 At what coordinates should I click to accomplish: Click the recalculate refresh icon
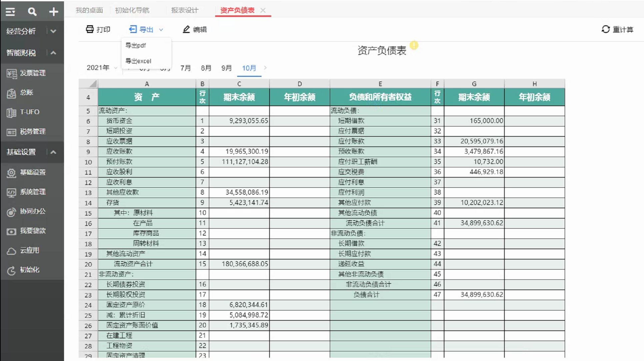tap(606, 29)
